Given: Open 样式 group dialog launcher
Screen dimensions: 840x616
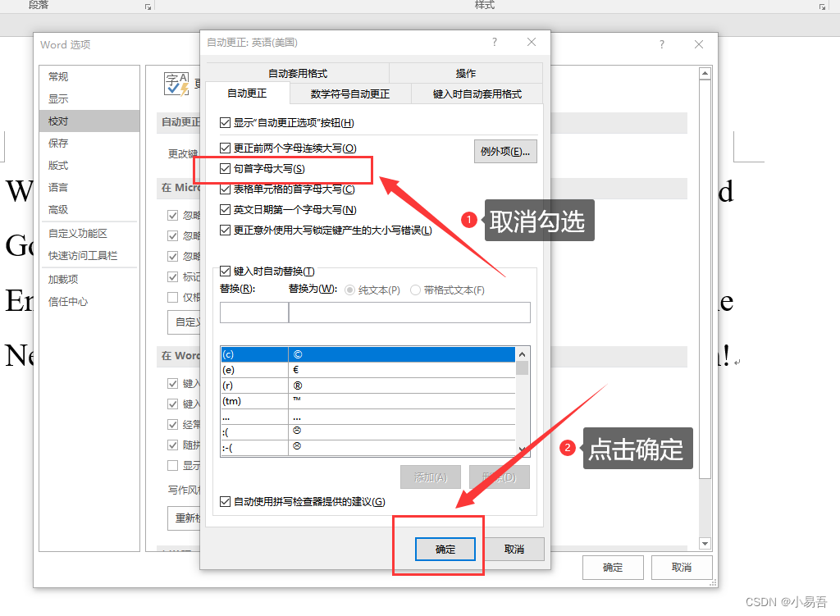Looking at the screenshot, I should [x=822, y=7].
